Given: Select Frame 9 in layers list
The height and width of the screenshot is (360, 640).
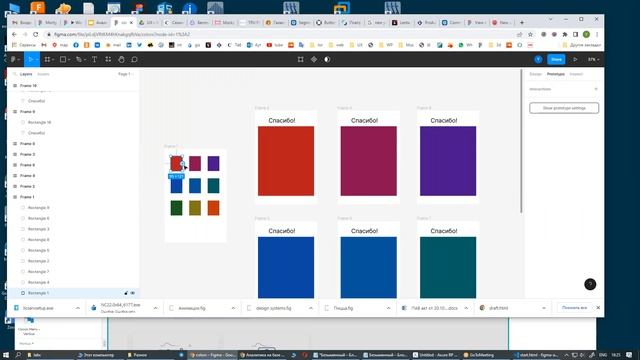Looking at the screenshot, I should pos(27,111).
